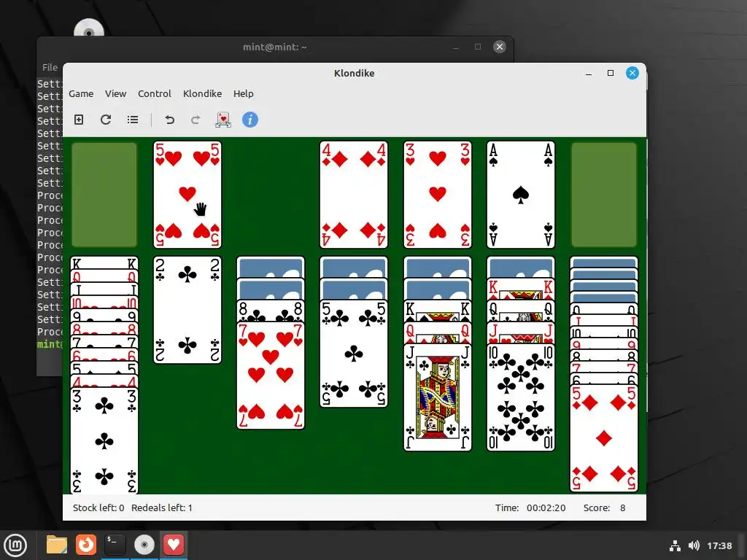Open network connections tray icon
Screen dimensions: 747x560
[x=675, y=545]
